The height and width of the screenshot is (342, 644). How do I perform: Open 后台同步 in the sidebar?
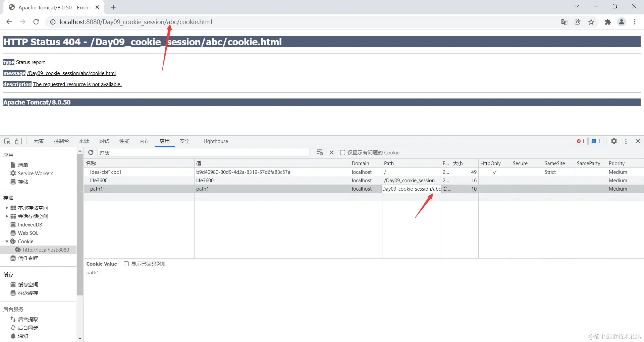28,328
